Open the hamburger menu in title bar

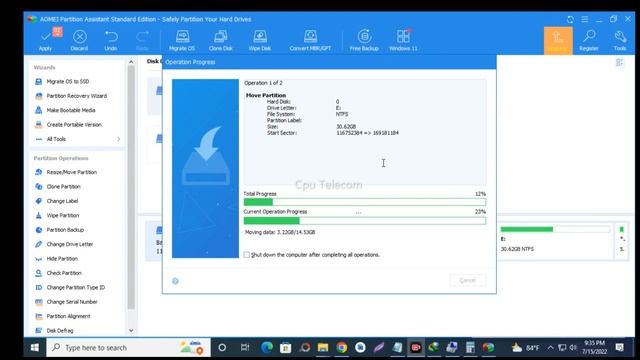pyautogui.click(x=584, y=19)
